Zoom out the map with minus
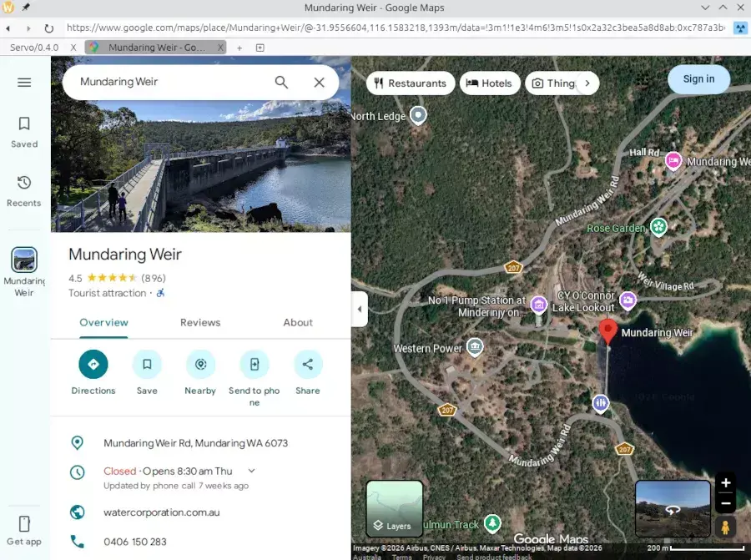This screenshot has height=560, width=751. pyautogui.click(x=726, y=503)
